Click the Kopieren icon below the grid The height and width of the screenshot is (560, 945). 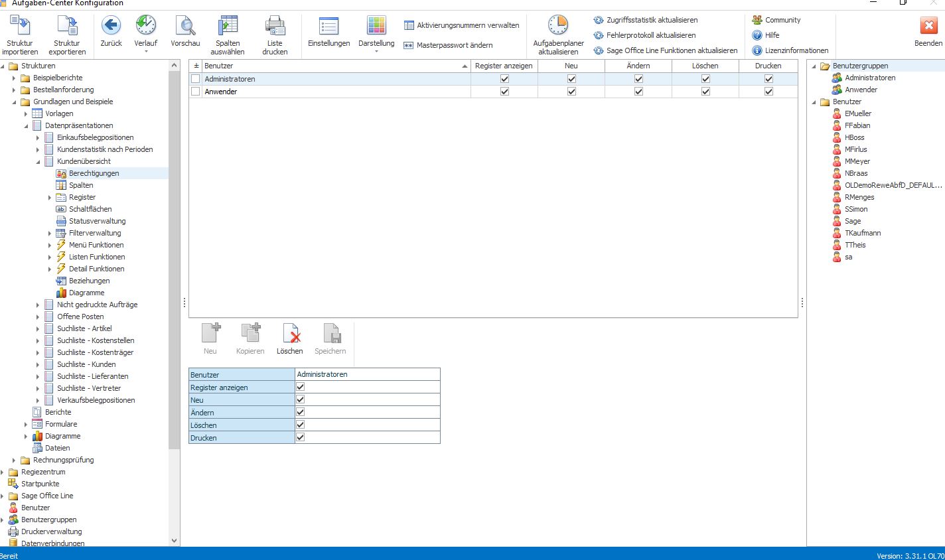coord(250,333)
